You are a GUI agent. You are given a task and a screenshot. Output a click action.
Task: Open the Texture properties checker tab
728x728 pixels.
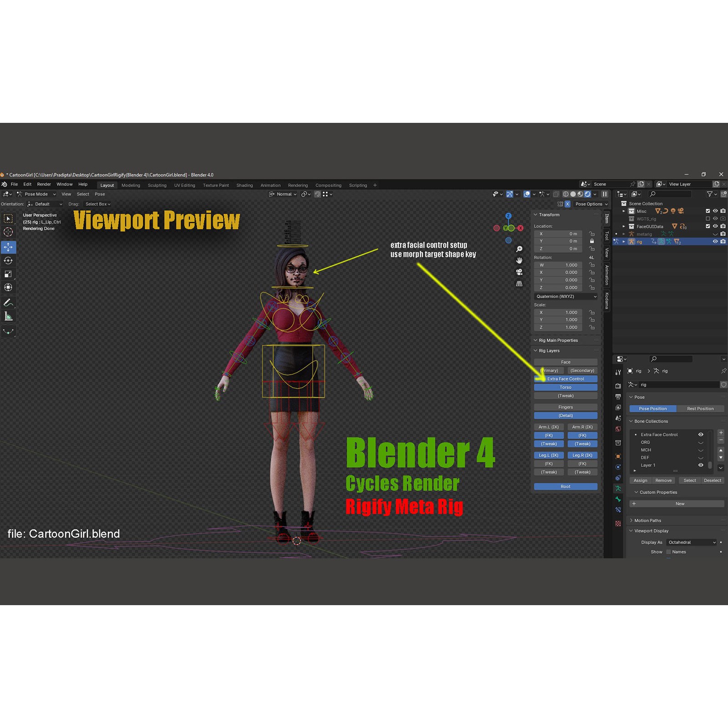(x=618, y=524)
